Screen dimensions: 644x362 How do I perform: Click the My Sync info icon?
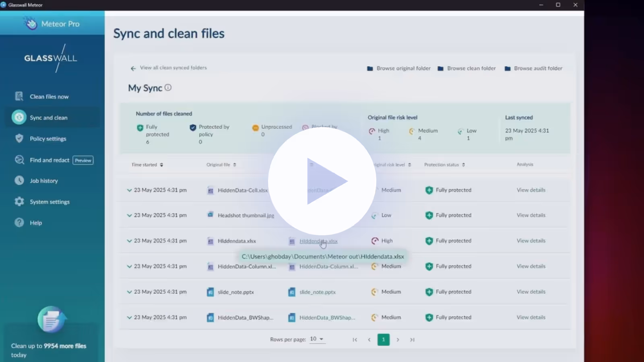[168, 87]
